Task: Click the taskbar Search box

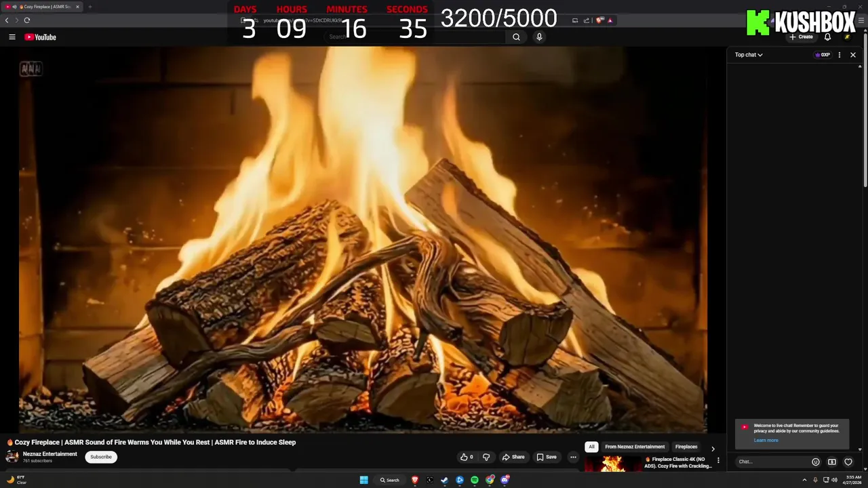Action: (x=390, y=480)
